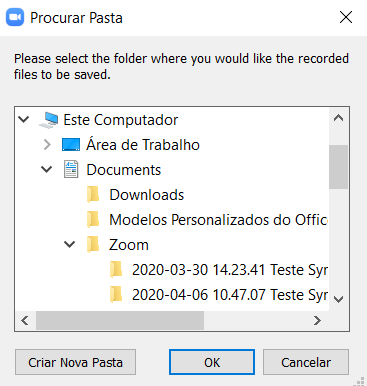
Task: Collapse the Documents tree node
Action: (47, 169)
